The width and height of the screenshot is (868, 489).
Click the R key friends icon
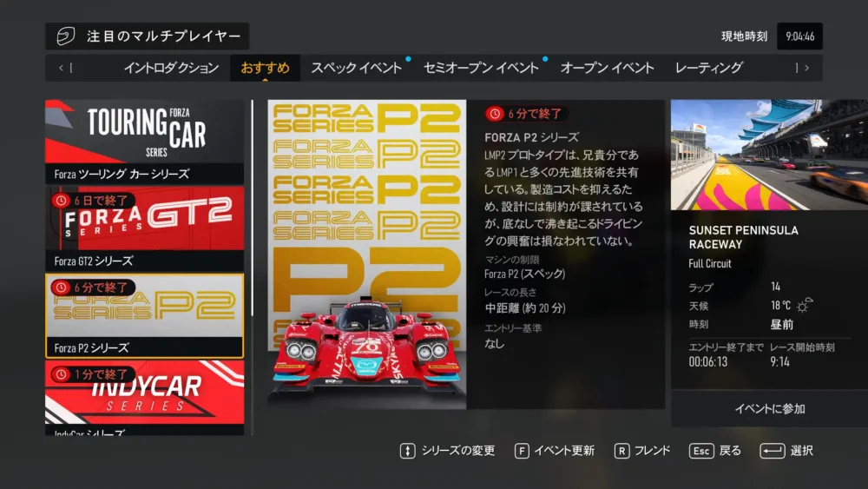(x=621, y=451)
